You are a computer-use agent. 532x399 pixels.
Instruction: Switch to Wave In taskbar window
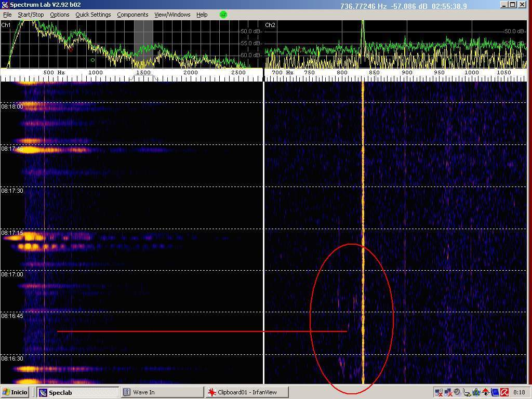(161, 392)
